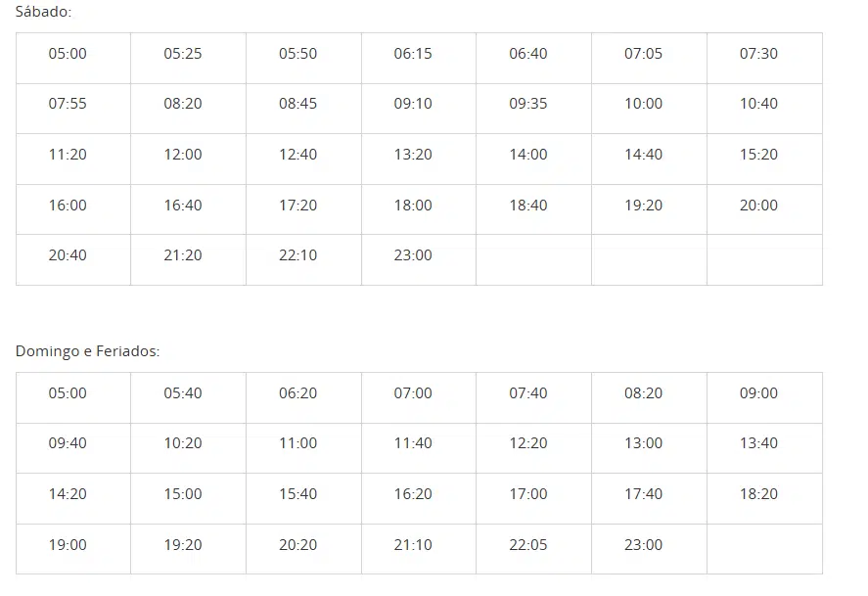
Task: Select the 18:20 Sunday departure cell
Action: tap(758, 494)
